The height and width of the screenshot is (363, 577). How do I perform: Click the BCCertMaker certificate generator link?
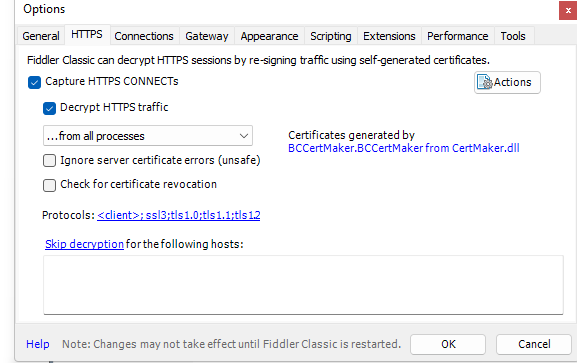pos(404,148)
